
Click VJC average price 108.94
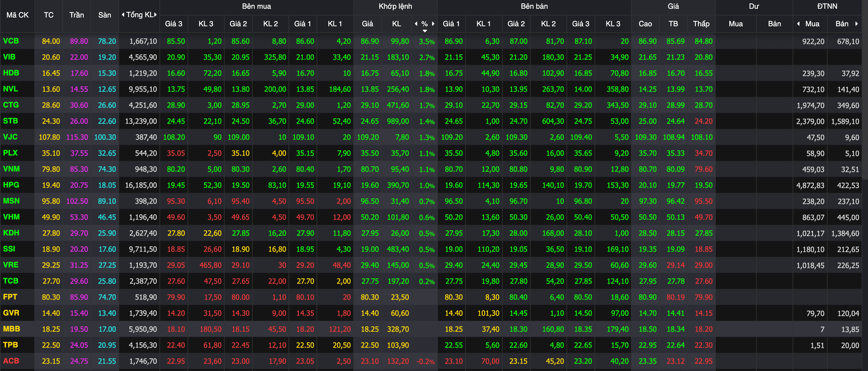pos(673,137)
